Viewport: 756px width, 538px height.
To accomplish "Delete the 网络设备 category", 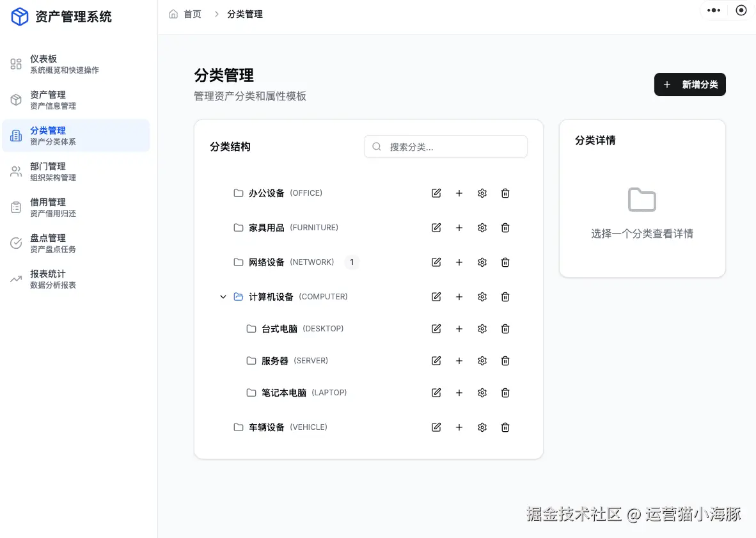I will (x=505, y=262).
